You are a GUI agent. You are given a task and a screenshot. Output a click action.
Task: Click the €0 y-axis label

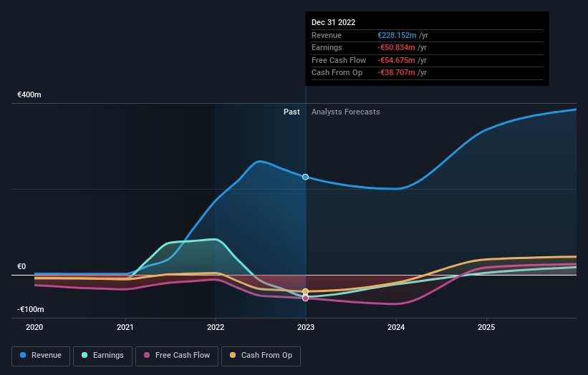coord(21,267)
